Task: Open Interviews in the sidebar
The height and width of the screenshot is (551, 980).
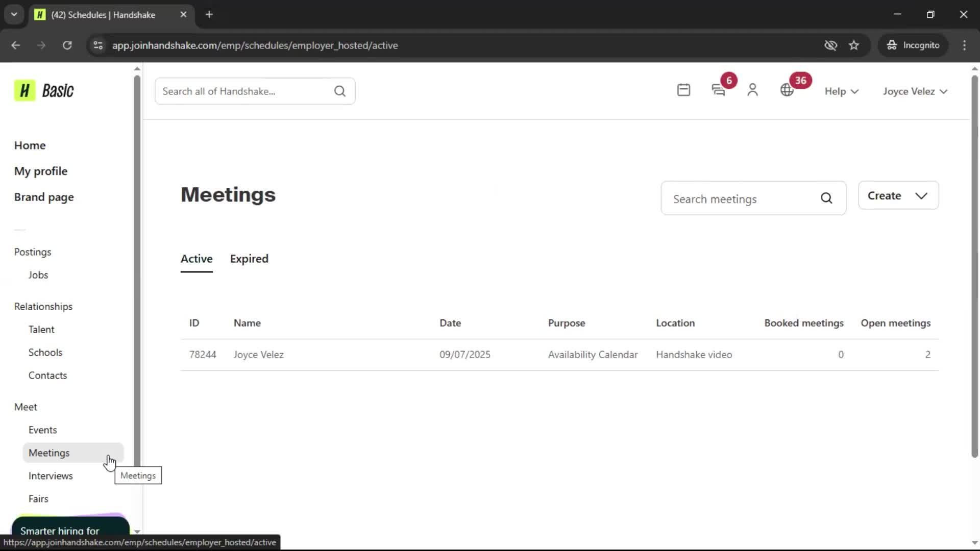Action: [x=51, y=476]
